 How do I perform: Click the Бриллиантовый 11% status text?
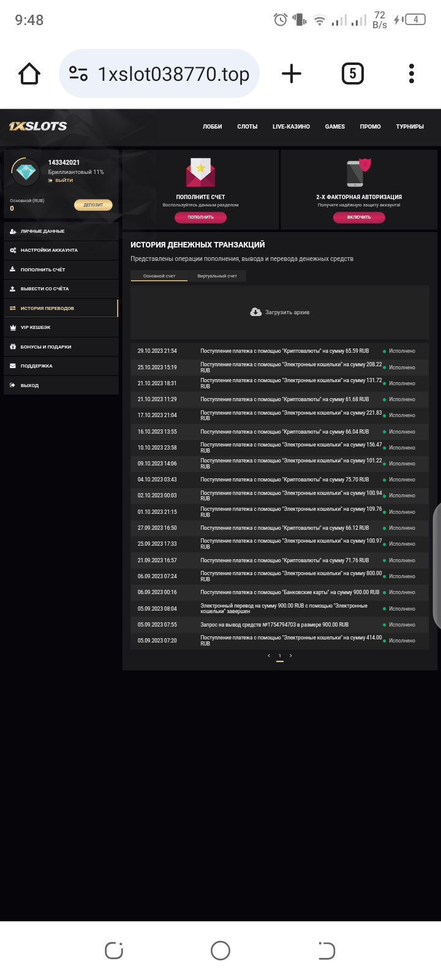click(x=76, y=172)
